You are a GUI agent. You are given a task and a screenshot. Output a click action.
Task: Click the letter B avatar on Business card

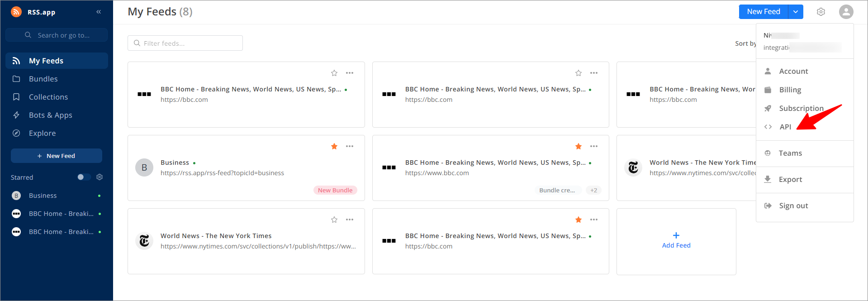(144, 167)
